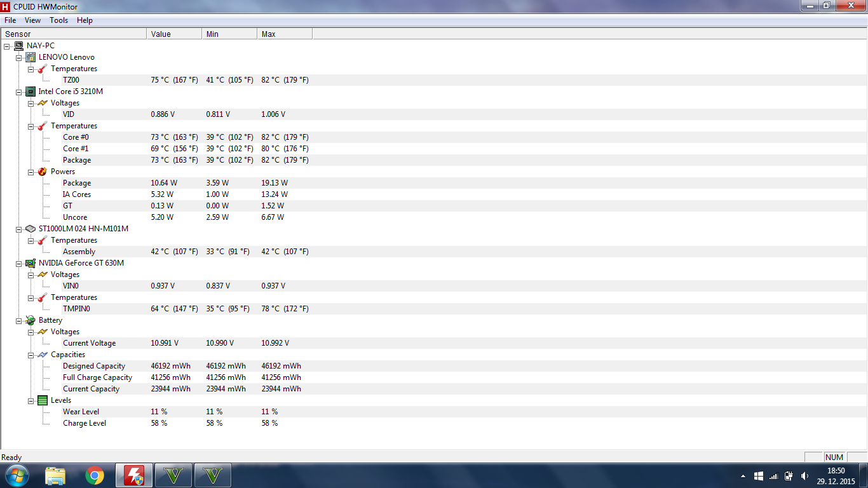This screenshot has width=868, height=488.
Task: Select the TZ00 sensor row label
Action: [x=71, y=80]
